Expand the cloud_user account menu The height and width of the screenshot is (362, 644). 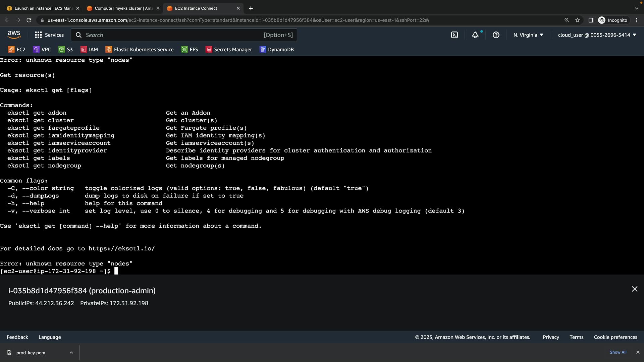click(597, 35)
